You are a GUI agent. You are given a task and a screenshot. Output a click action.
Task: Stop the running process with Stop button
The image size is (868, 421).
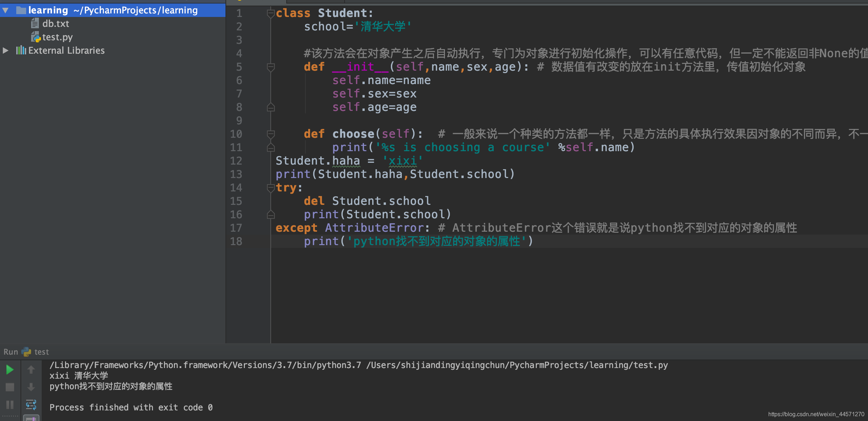(10, 387)
